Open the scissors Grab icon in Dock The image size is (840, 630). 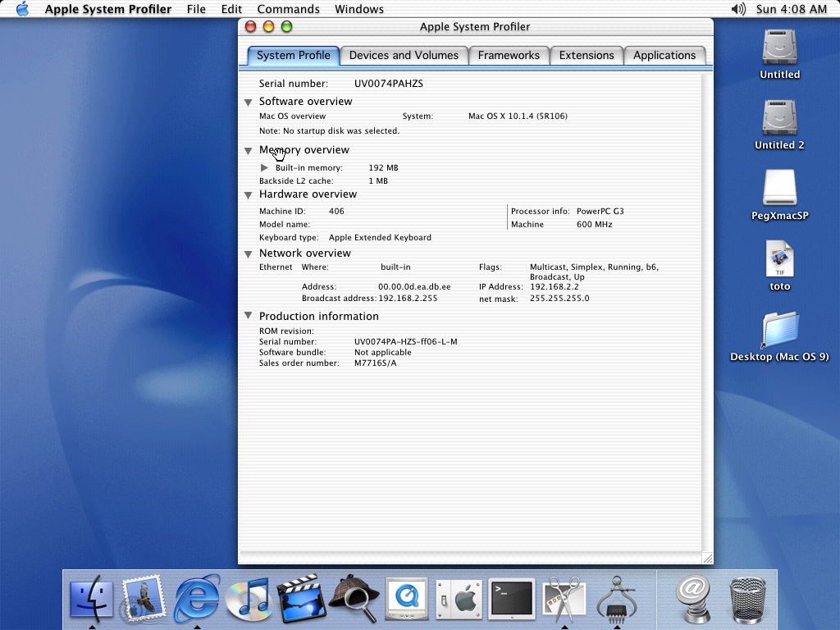(564, 599)
